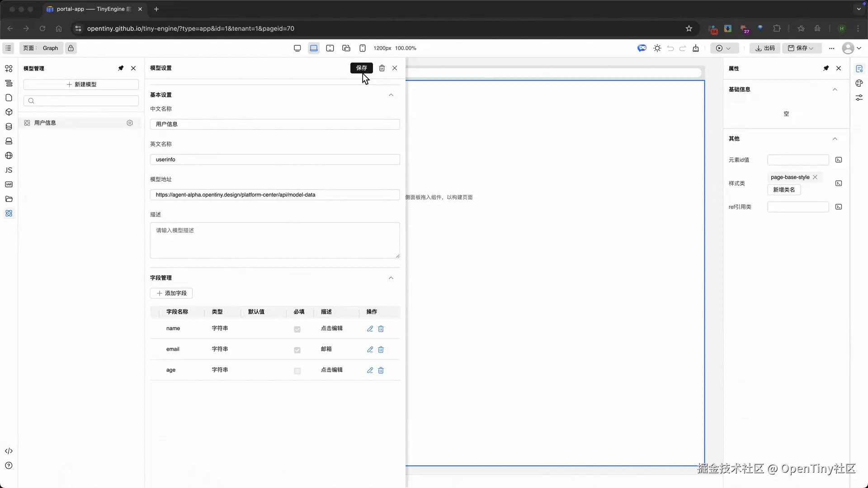Delete the model using the header trash icon
Image resolution: width=868 pixels, height=488 pixels.
tap(382, 68)
